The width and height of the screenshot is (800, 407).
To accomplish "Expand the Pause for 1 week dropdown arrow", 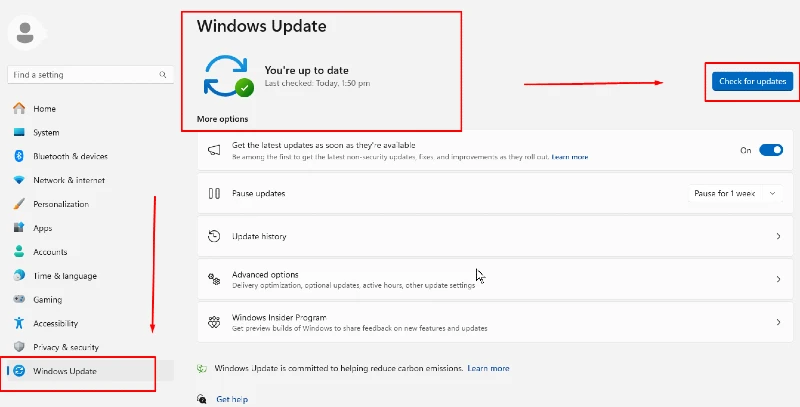I will 772,194.
